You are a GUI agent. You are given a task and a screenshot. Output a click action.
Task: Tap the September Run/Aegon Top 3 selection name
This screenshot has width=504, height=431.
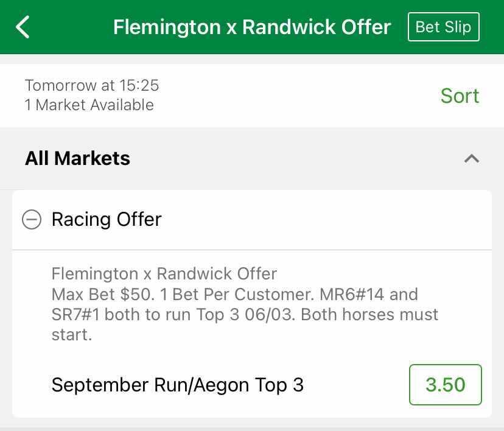coord(177,385)
